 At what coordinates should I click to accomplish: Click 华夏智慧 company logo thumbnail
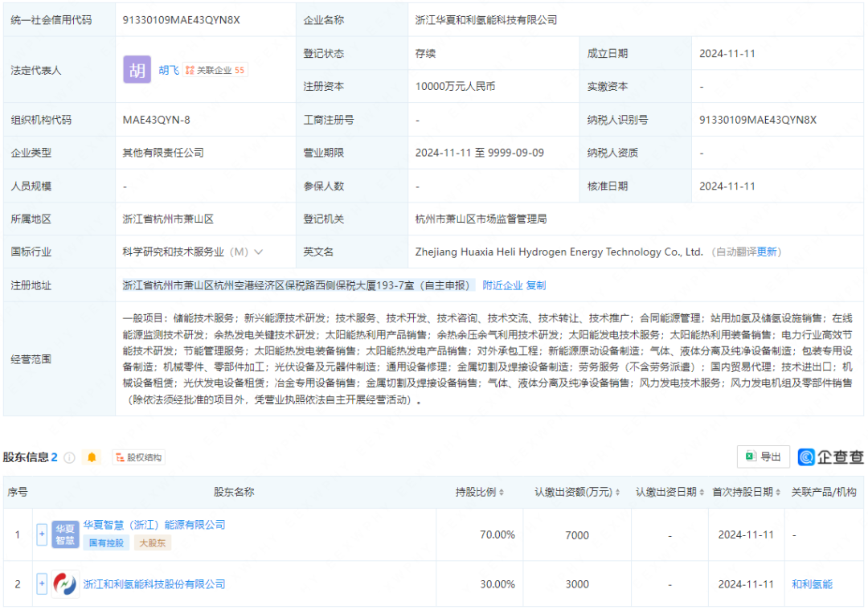[x=65, y=534]
